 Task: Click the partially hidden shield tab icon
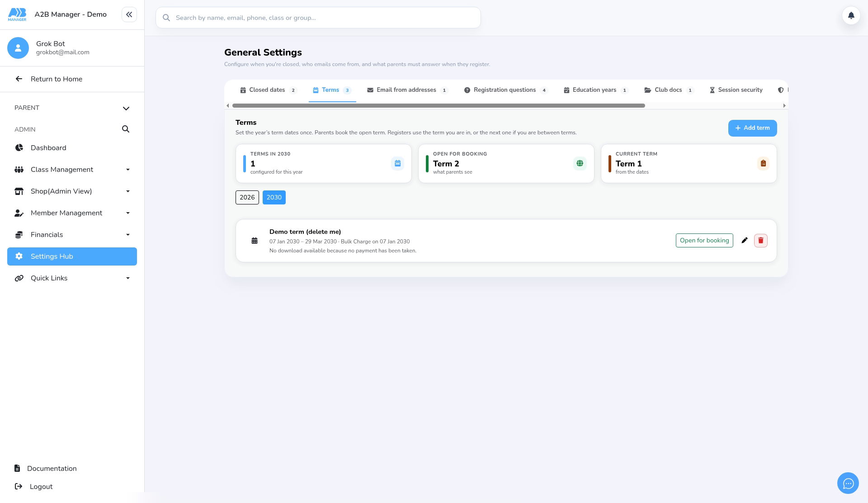tap(780, 90)
